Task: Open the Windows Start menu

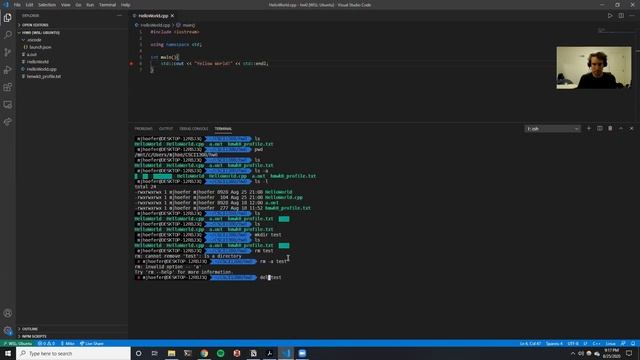Action: pos(8,353)
